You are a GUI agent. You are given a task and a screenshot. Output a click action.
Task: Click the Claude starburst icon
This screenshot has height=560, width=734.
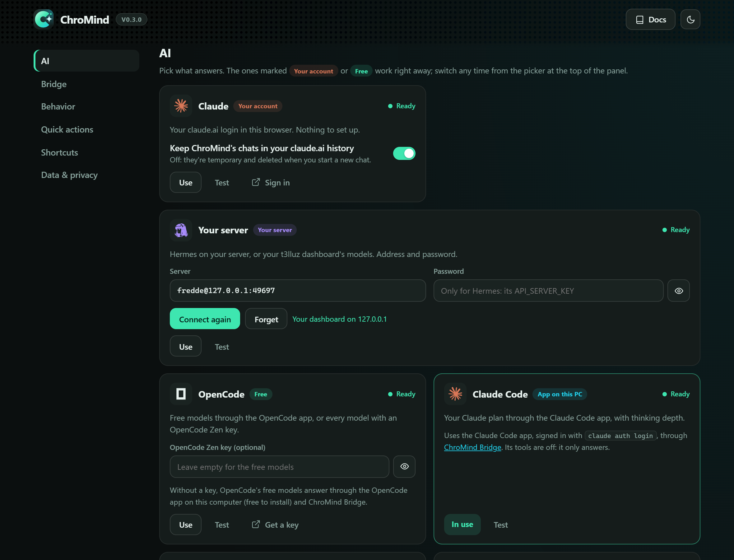click(181, 106)
